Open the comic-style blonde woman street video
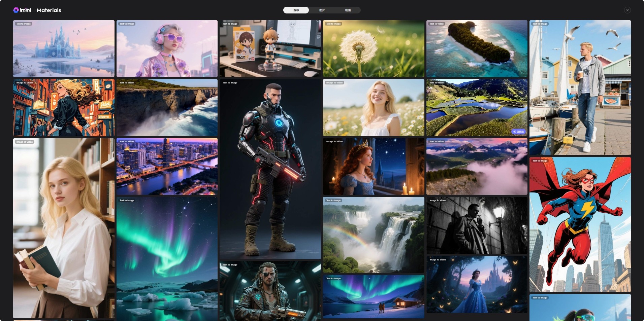The image size is (644, 321). [x=64, y=108]
